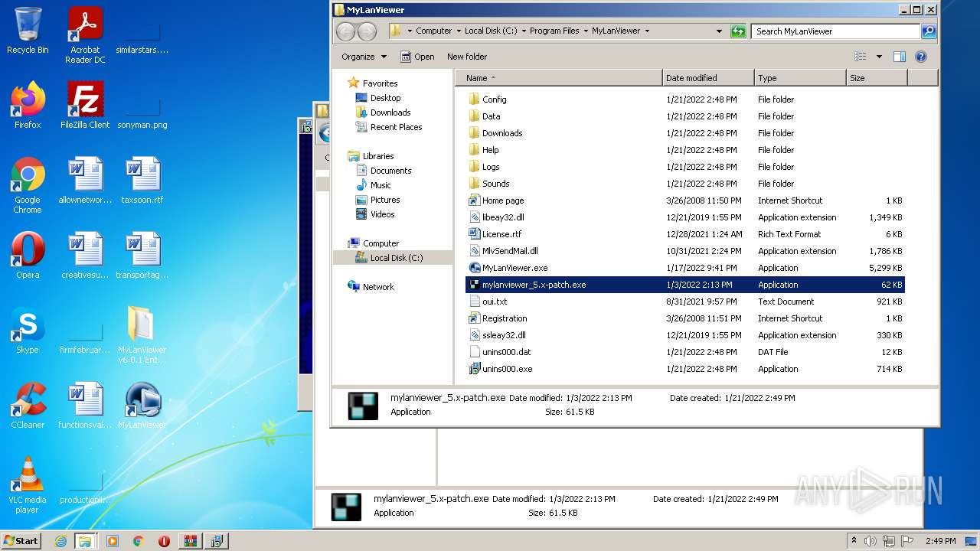Open the Skype desktop shortcut

pyautogui.click(x=28, y=331)
